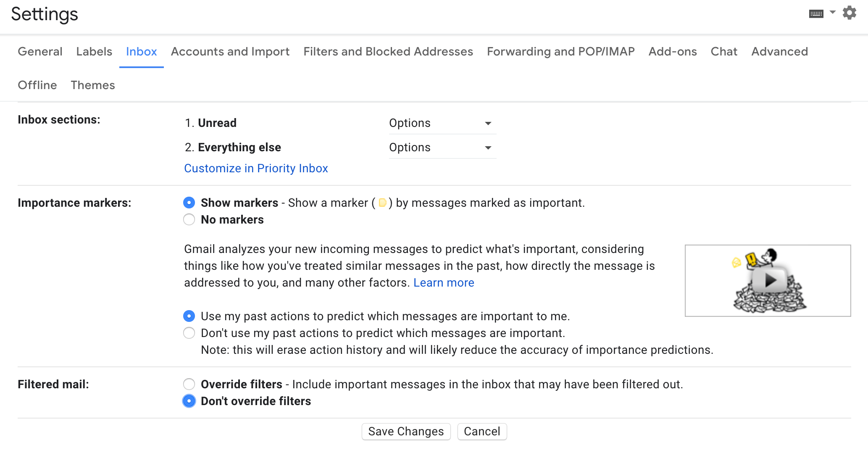Select Don't override filters
This screenshot has height=453, width=868.
coord(189,401)
